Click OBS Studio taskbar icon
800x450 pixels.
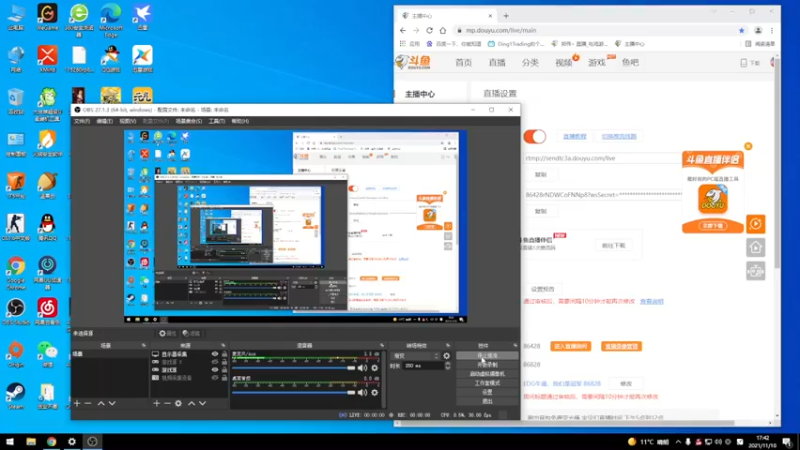coord(92,441)
